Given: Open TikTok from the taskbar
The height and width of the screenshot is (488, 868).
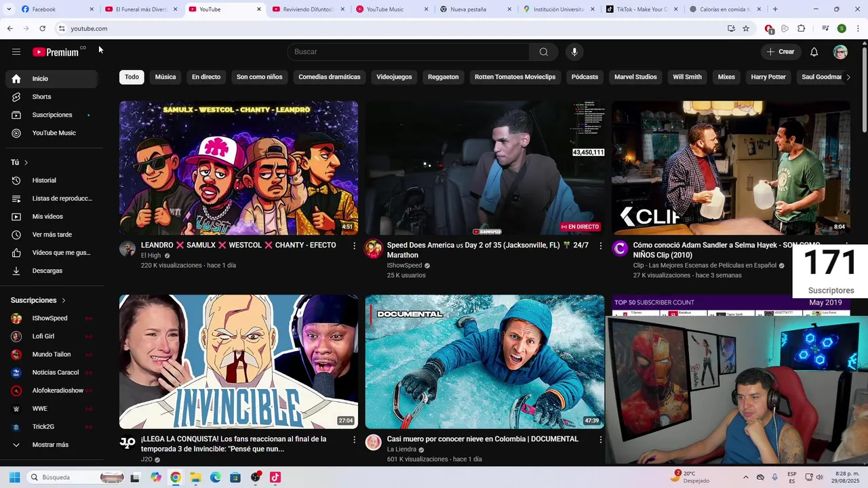Looking at the screenshot, I should (275, 477).
